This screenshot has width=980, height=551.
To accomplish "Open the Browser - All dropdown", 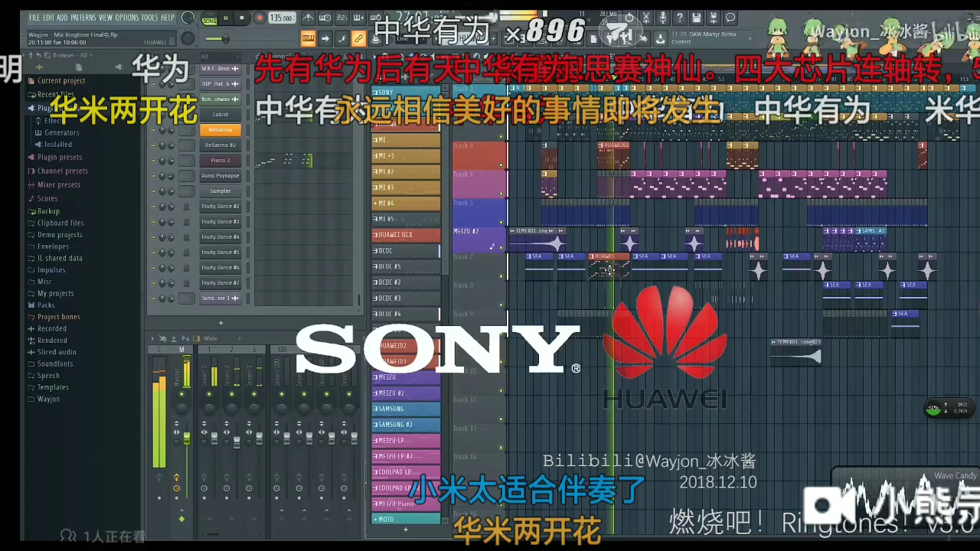I will click(x=73, y=55).
